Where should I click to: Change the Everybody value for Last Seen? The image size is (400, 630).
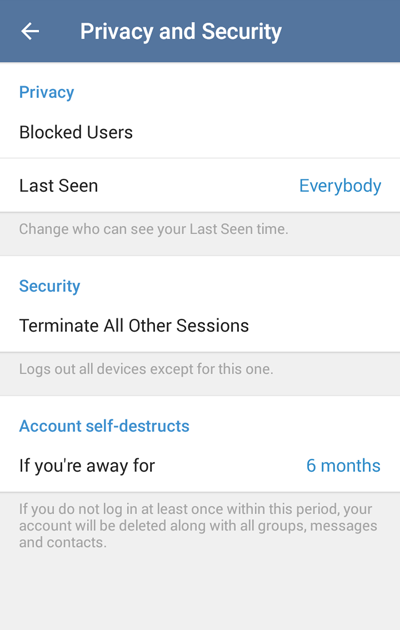tap(340, 186)
